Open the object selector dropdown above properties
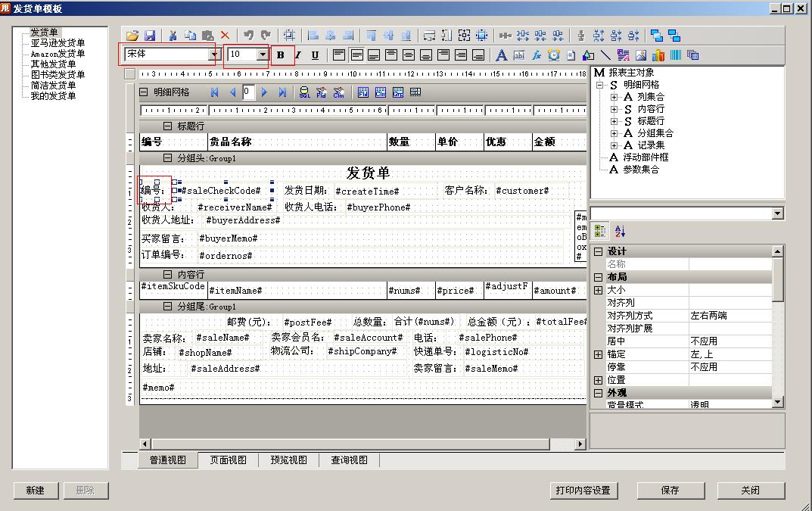Viewport: 812px width, 511px height. click(776, 213)
